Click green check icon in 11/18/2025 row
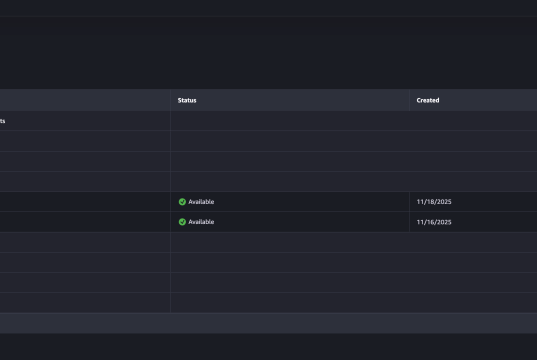 pyautogui.click(x=182, y=202)
